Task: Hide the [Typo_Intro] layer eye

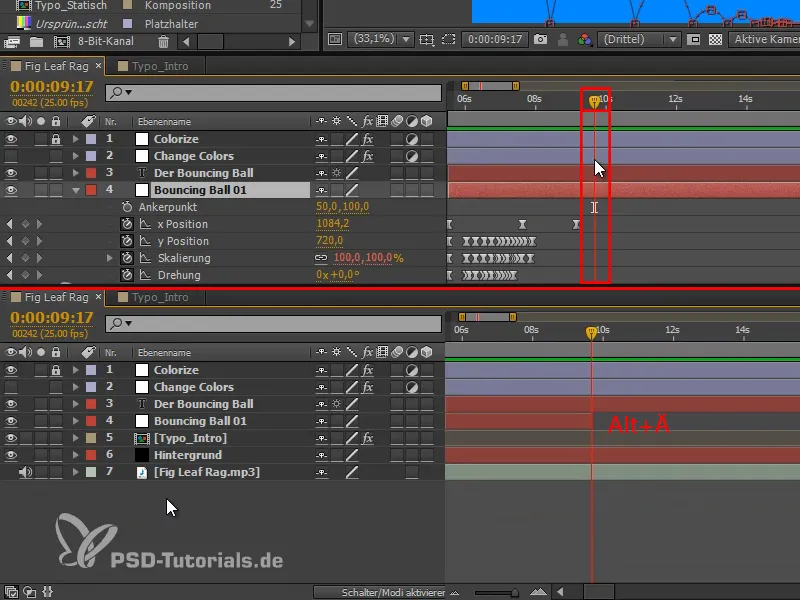Action: [x=11, y=438]
